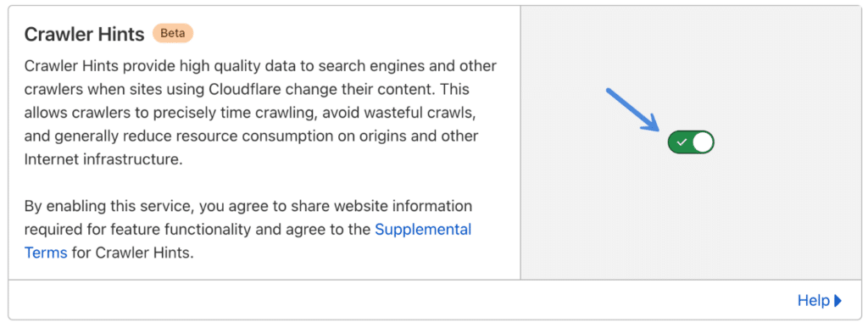
Task: Click the word "Supplemental" in blue
Action: pos(424,229)
